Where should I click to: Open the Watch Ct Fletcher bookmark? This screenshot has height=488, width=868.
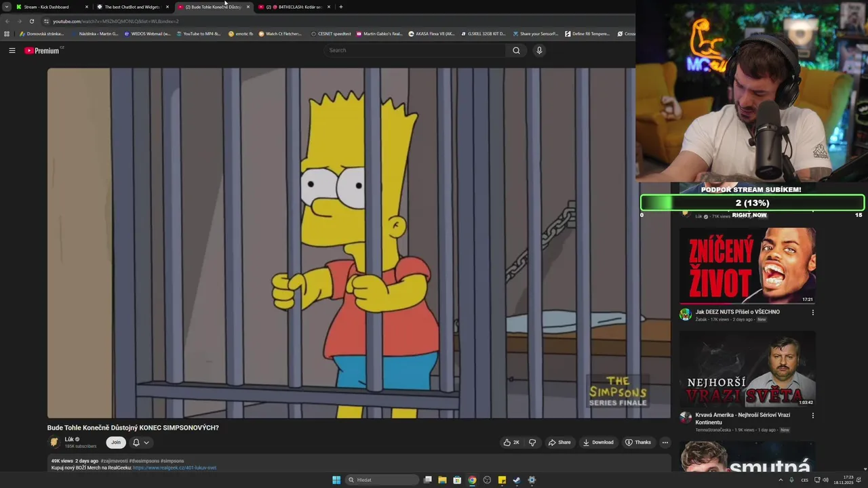[280, 33]
